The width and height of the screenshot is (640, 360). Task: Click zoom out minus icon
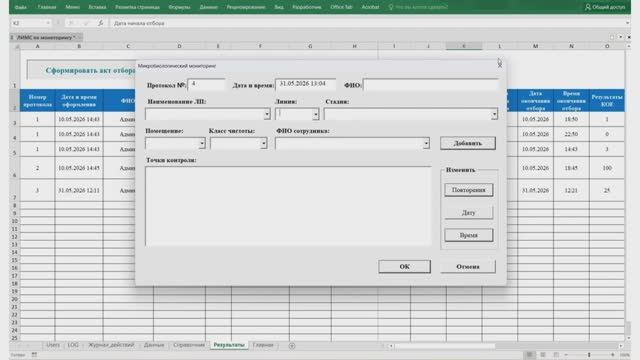[566, 355]
